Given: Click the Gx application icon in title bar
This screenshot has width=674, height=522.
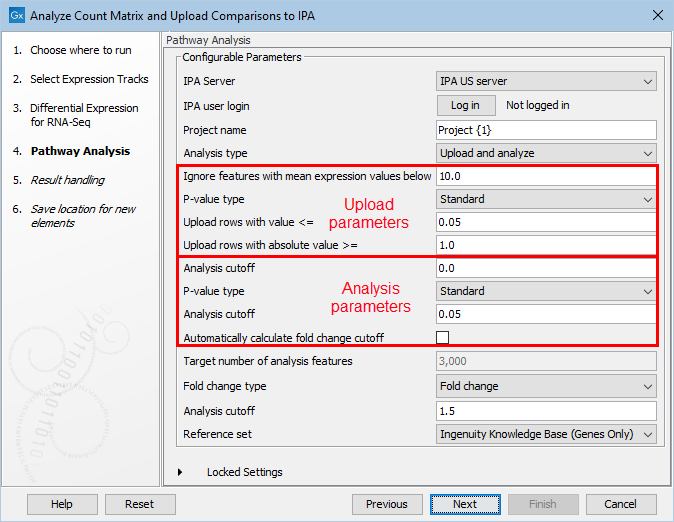Looking at the screenshot, I should point(17,15).
